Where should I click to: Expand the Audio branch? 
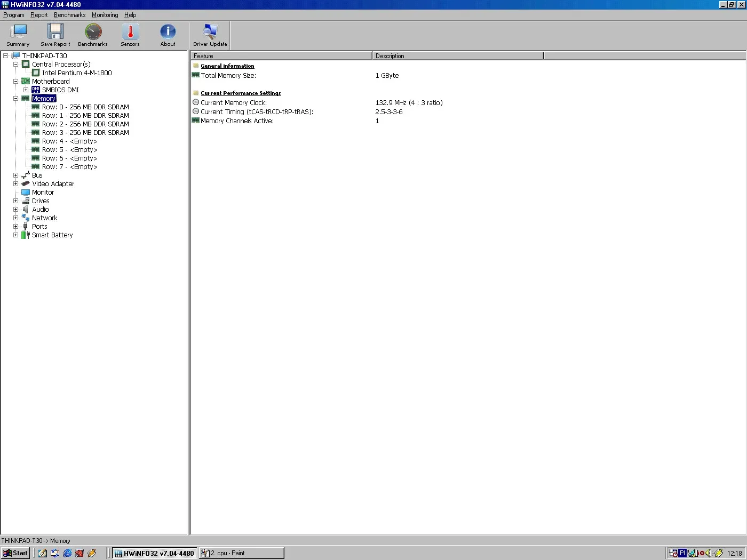pyautogui.click(x=15, y=210)
